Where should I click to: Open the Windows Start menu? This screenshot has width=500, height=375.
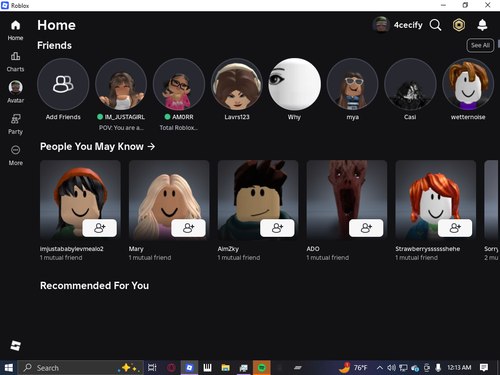click(9, 368)
